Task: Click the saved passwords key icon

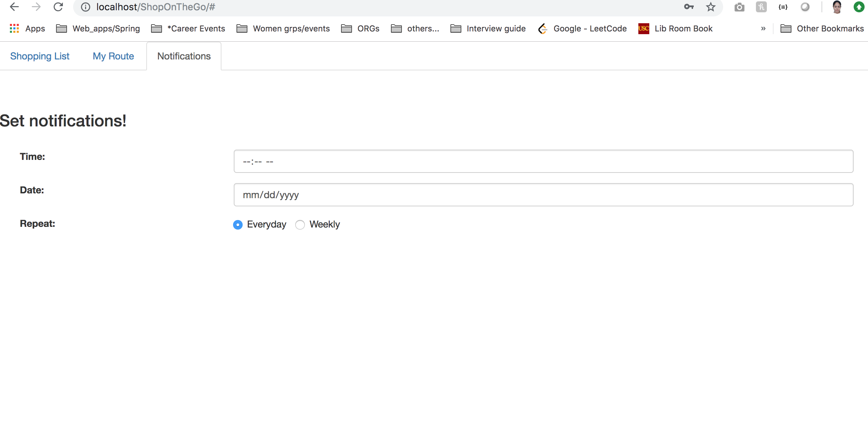Action: [689, 7]
